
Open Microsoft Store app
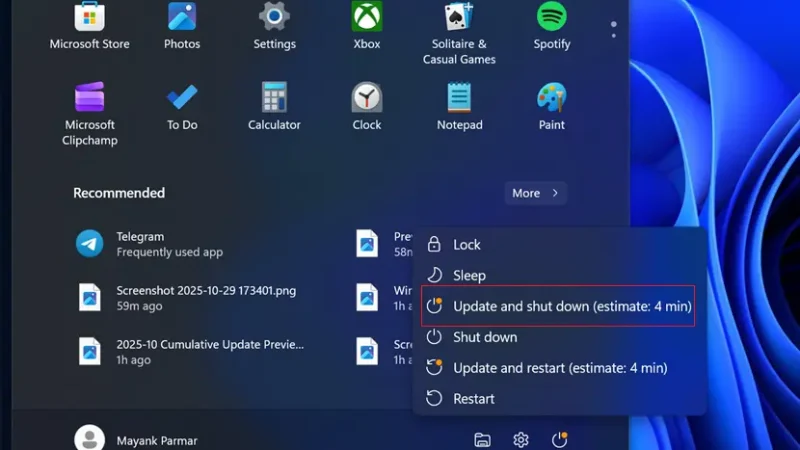pyautogui.click(x=89, y=26)
